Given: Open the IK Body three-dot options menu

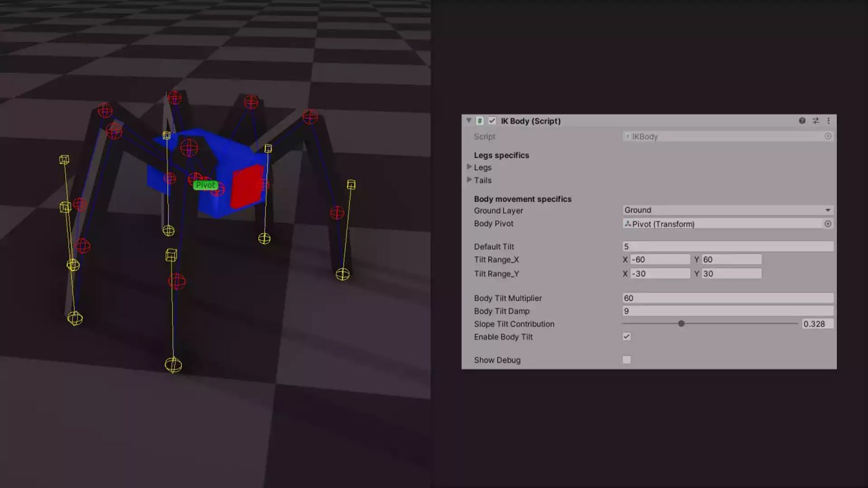Looking at the screenshot, I should [829, 121].
